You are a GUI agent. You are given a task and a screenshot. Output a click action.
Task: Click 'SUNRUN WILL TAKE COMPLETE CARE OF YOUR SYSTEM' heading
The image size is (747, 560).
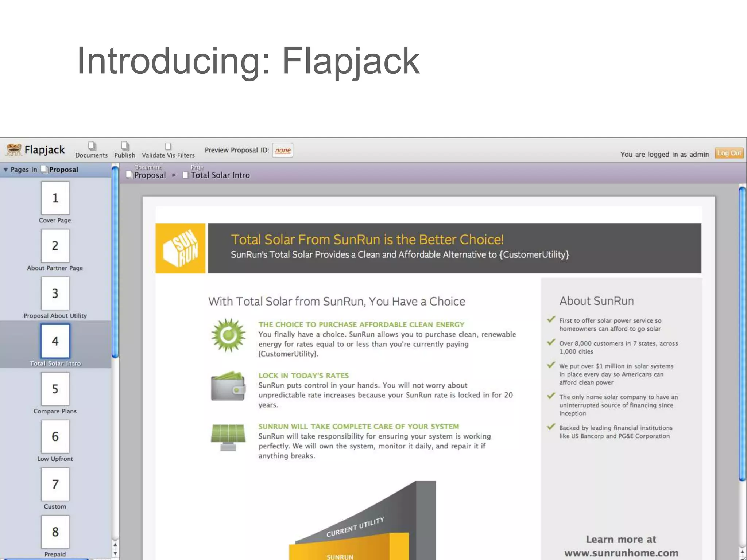click(359, 427)
